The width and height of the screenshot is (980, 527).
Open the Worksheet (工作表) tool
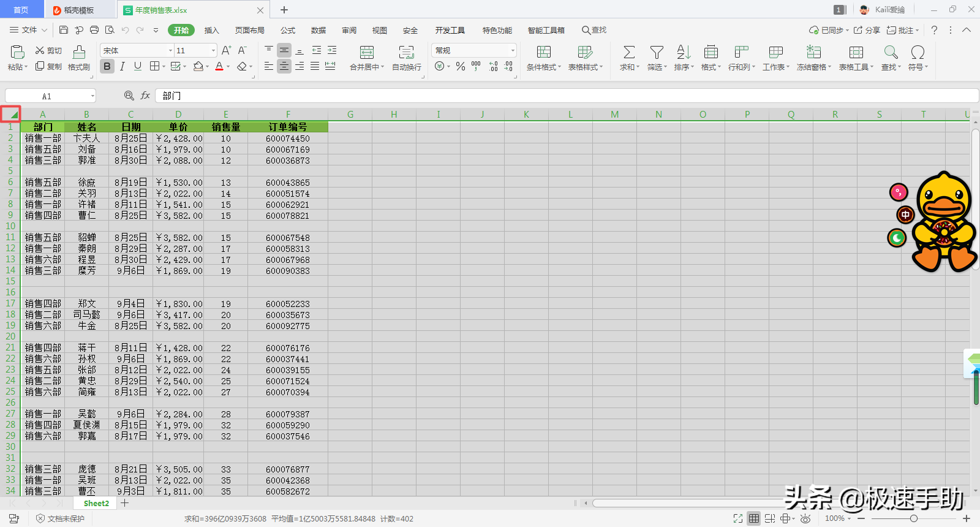(776, 58)
